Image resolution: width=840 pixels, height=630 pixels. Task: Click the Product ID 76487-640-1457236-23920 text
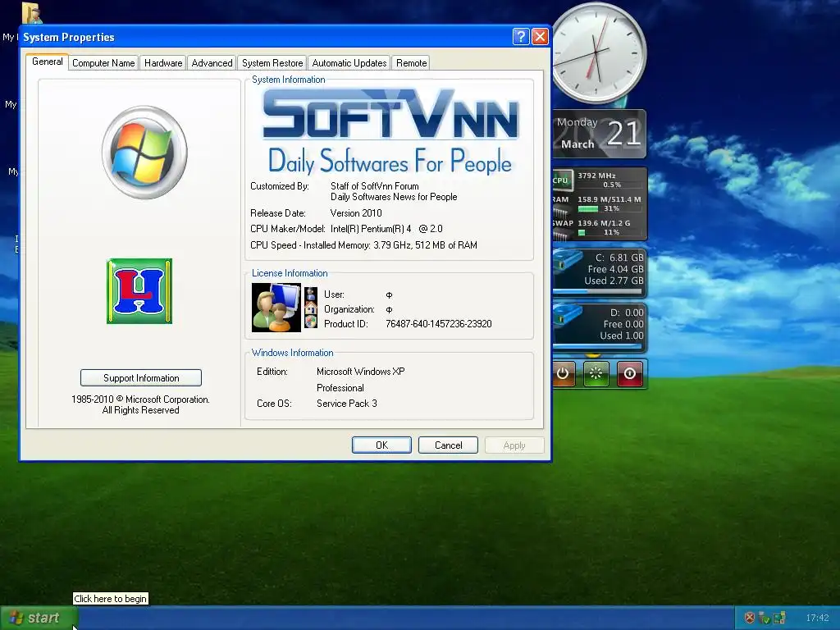tap(439, 324)
